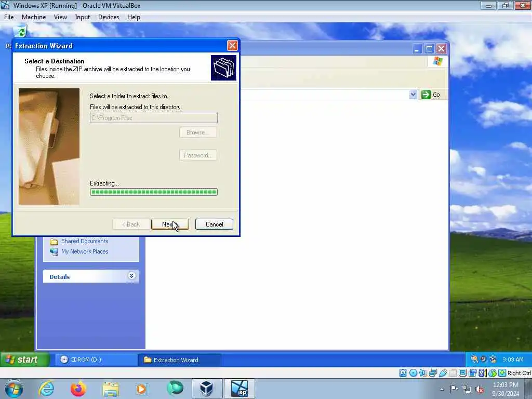Viewport: 532px width, 399px height.
Task: Click the Windows XP VM taskbar icon
Action: click(240, 389)
